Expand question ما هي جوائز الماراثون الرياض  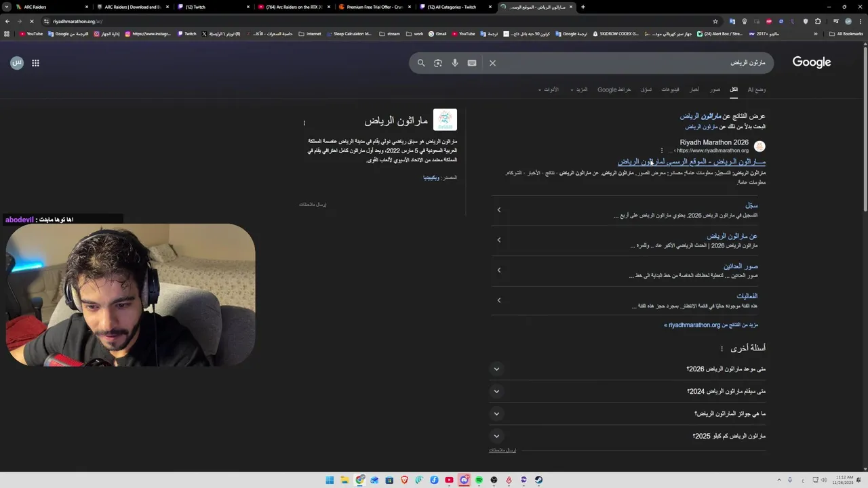[x=496, y=414]
